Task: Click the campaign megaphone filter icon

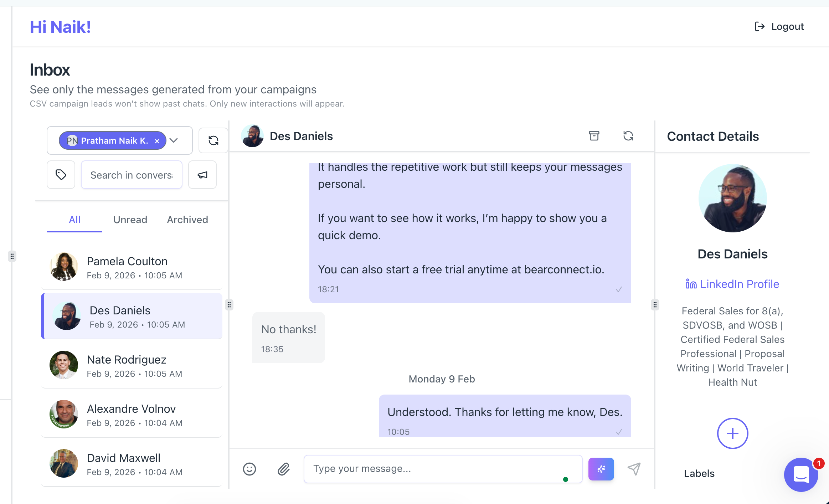Action: 202,175
